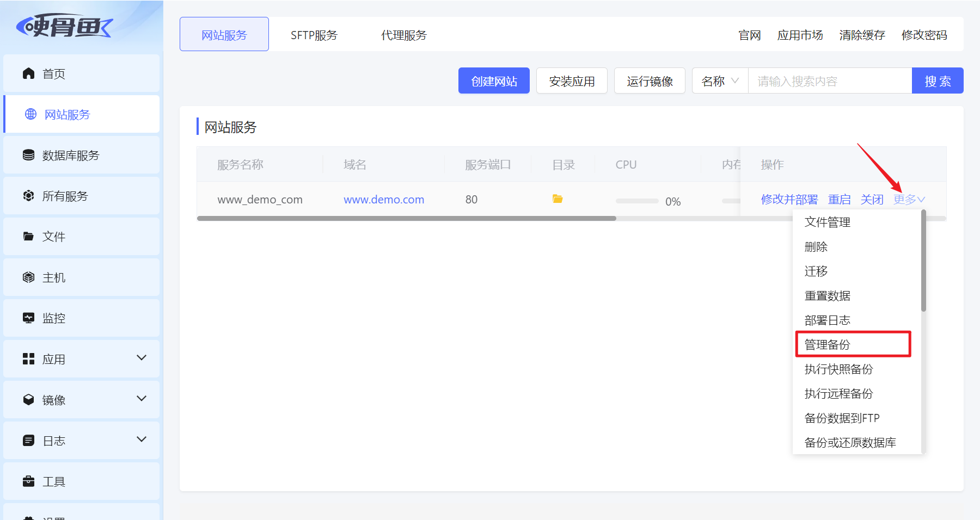The image size is (980, 520).
Task: Click the search content input field
Action: click(x=830, y=81)
